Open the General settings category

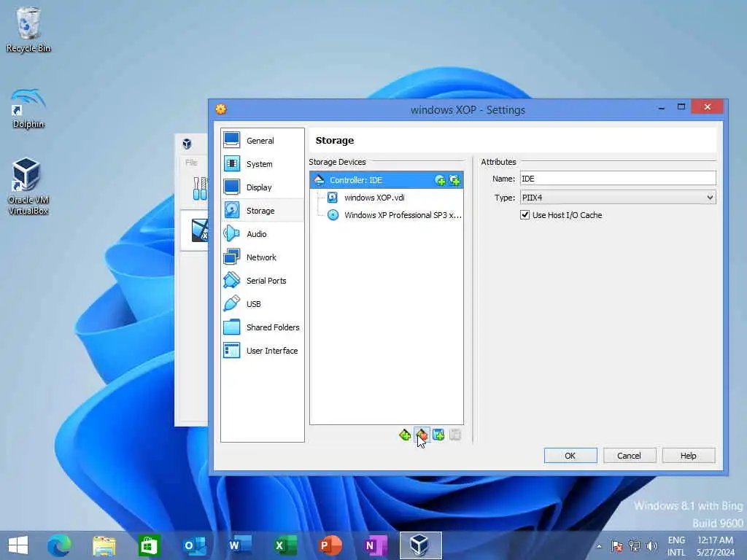click(x=262, y=141)
